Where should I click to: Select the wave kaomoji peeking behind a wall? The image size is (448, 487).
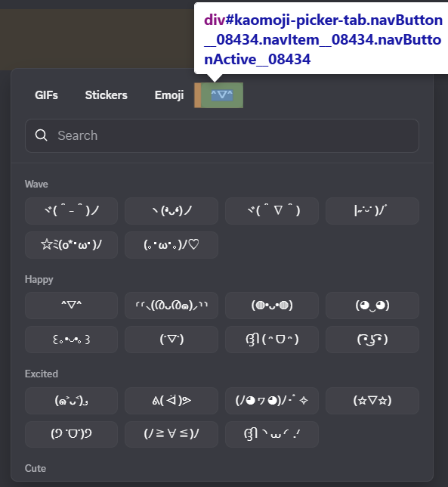[372, 211]
